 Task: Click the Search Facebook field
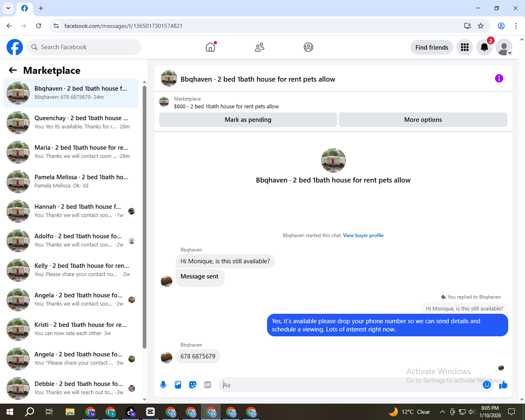coord(84,47)
